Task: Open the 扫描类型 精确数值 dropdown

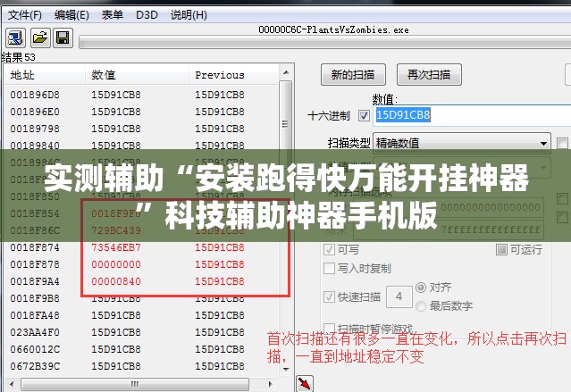Action: 462,143
